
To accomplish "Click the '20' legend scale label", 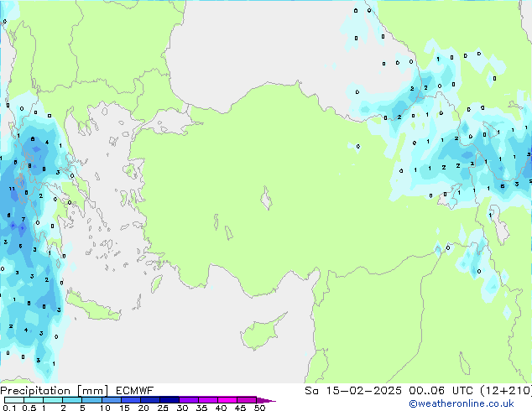I will point(143,408).
